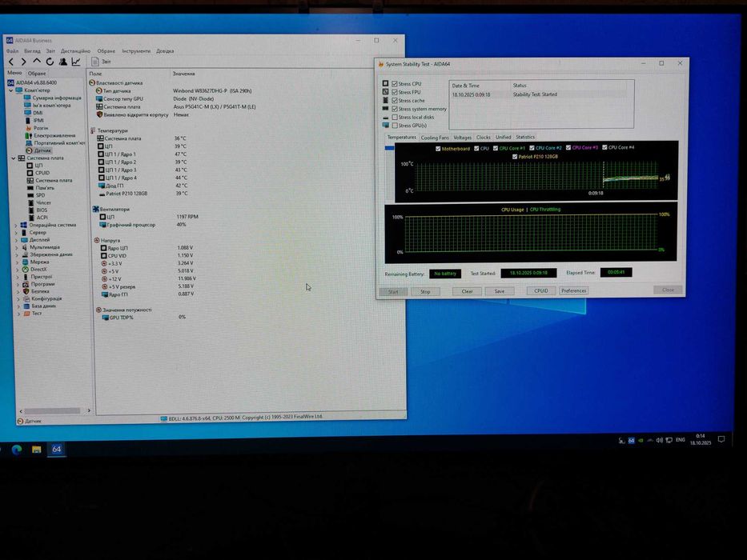
Task: Uncheck the Stress FPU checkbox
Action: [x=395, y=92]
